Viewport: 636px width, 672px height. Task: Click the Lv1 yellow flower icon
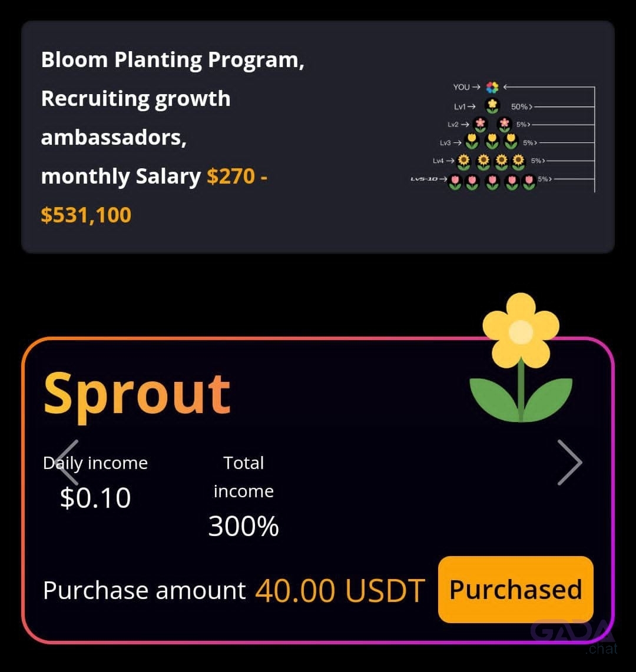click(492, 105)
